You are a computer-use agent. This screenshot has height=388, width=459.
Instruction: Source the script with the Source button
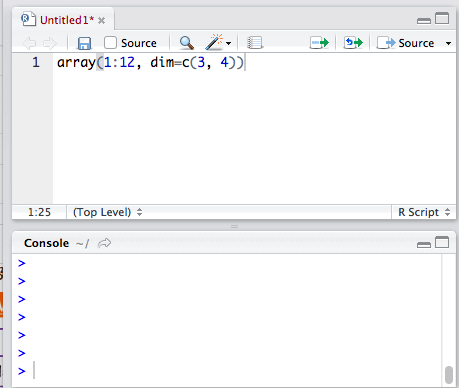(406, 43)
